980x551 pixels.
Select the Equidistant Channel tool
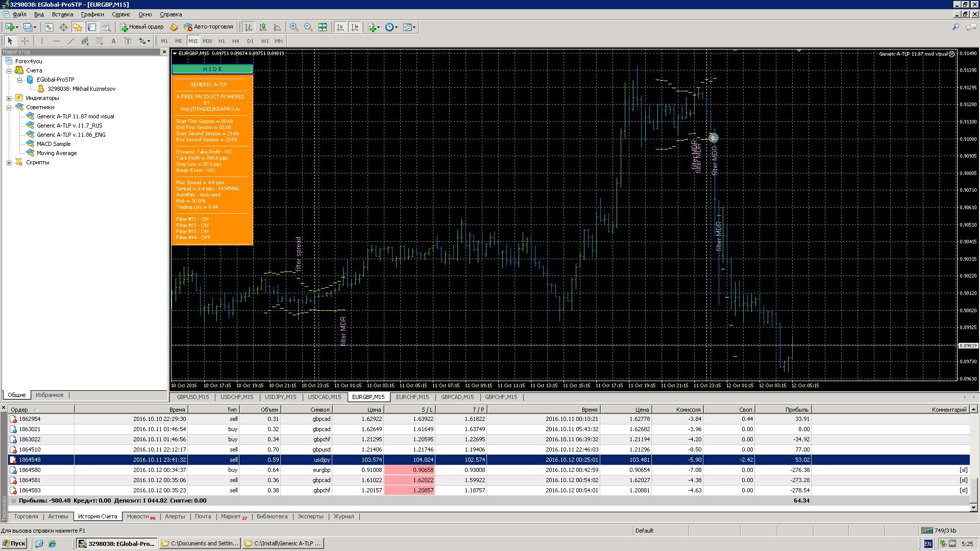(85, 41)
